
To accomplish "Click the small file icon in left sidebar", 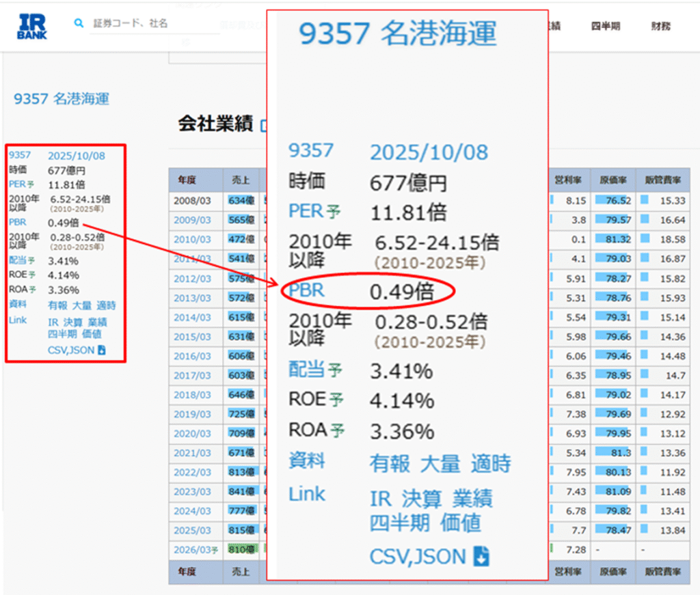I will click(102, 350).
